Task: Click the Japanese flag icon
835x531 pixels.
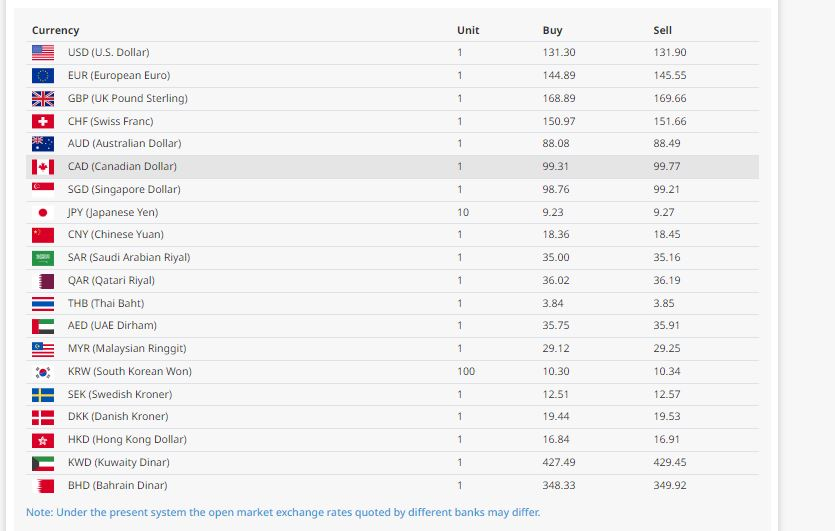Action: point(42,212)
